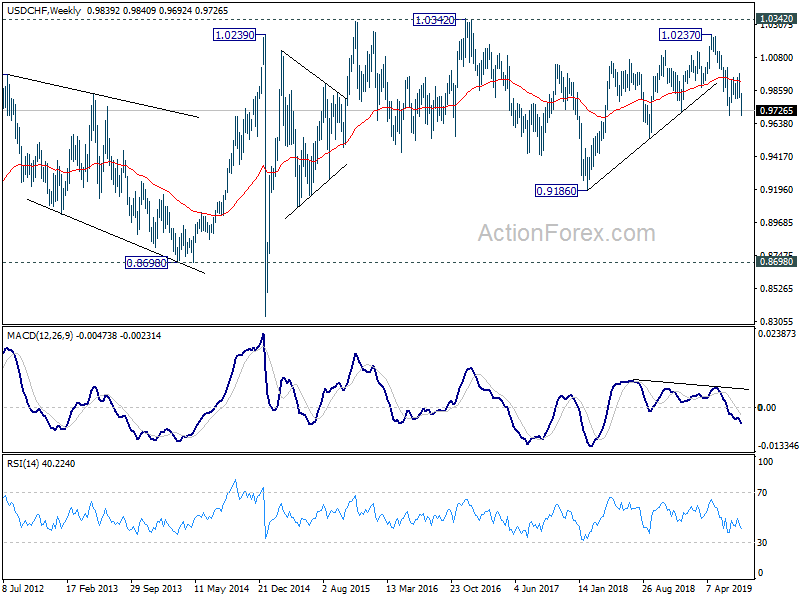Click the 0.89685 price axis value

point(777,222)
